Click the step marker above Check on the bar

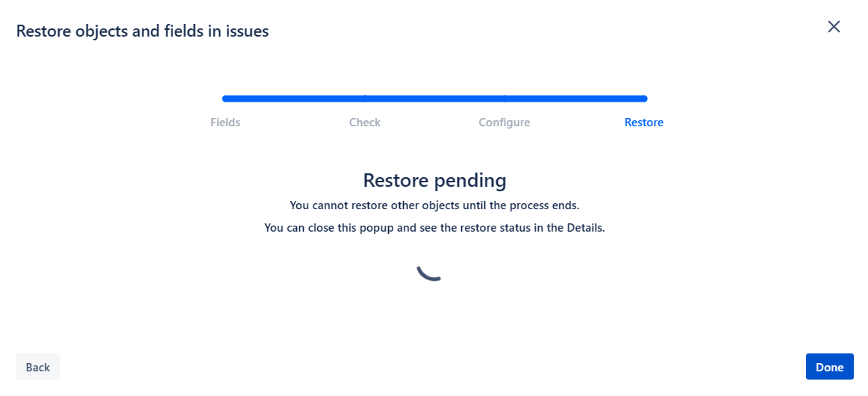click(x=365, y=99)
